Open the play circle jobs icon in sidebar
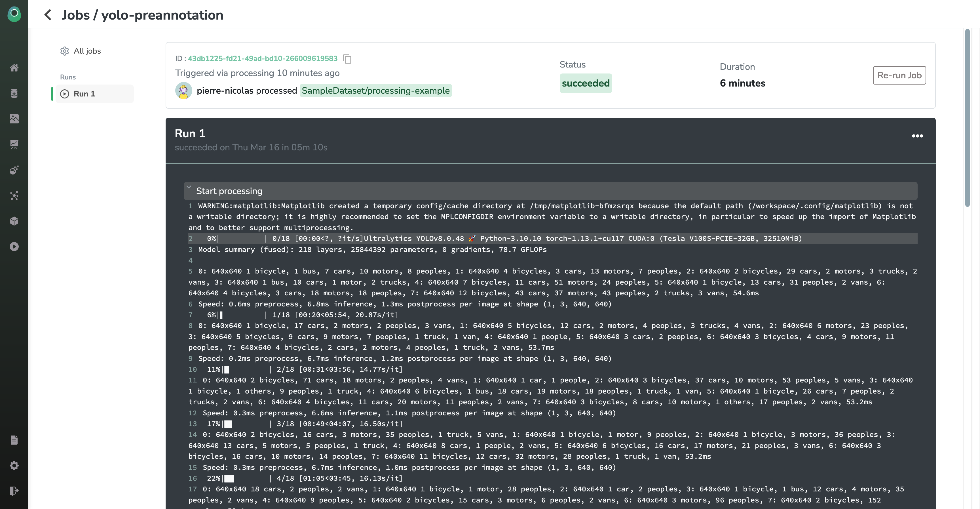 [14, 247]
